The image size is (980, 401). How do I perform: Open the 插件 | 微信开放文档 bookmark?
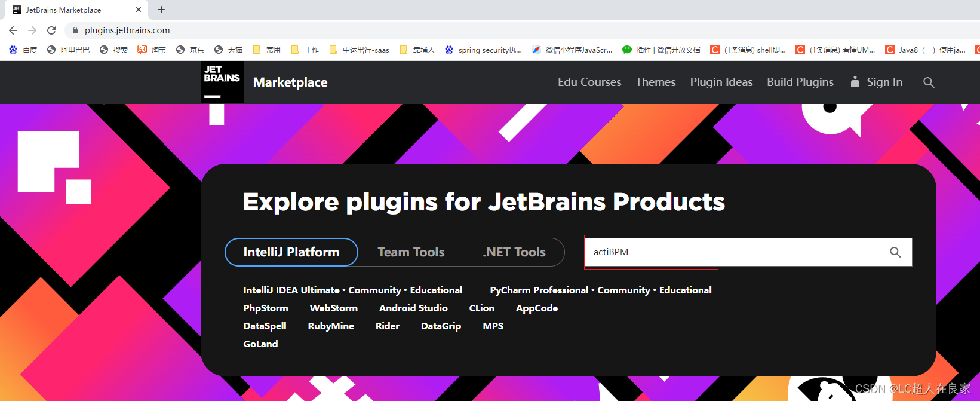661,50
